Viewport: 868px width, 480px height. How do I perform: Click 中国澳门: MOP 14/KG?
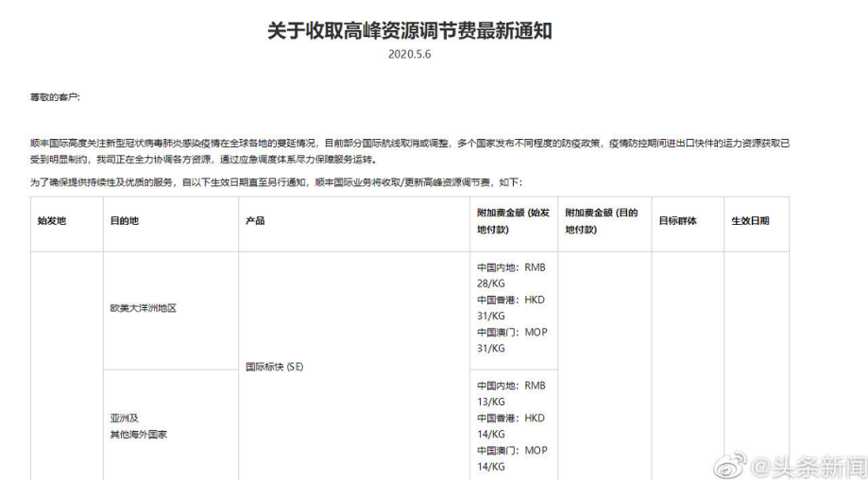tap(513, 458)
